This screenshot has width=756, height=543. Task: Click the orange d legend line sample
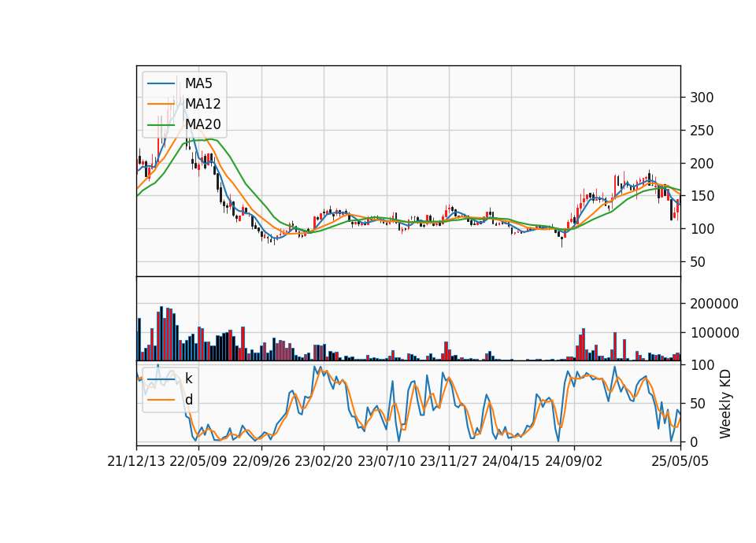coord(161,400)
